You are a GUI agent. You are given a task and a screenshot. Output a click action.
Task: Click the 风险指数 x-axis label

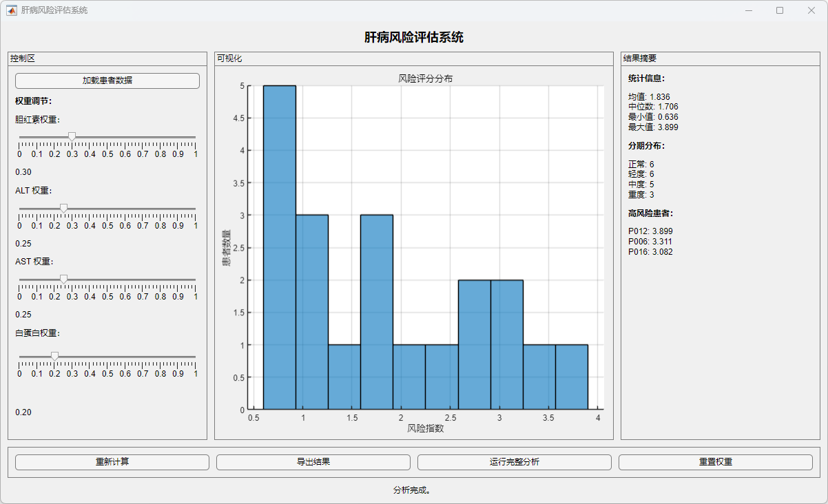click(425, 428)
